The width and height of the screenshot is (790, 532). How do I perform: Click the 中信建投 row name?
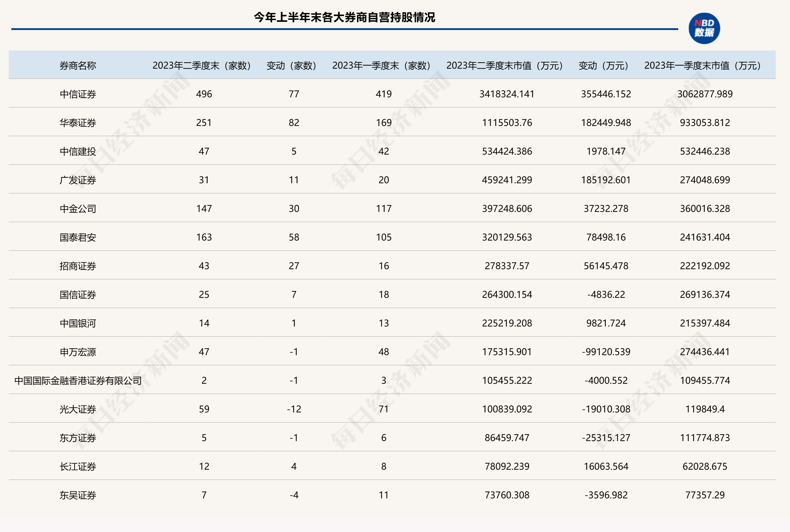[x=78, y=151]
